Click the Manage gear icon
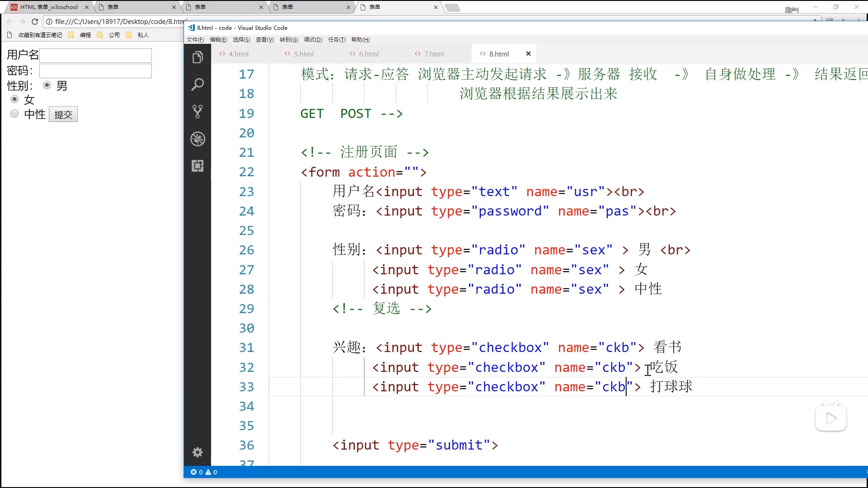868x488 pixels. pos(198,452)
